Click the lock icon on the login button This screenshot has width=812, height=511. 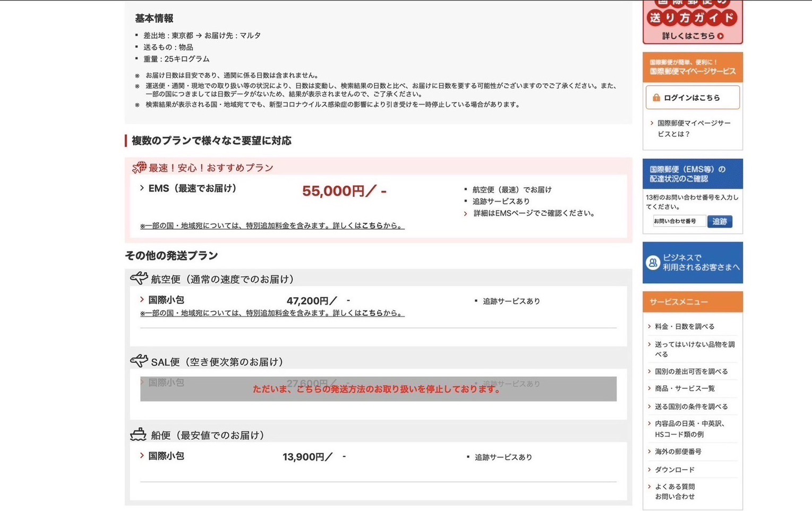click(x=656, y=98)
